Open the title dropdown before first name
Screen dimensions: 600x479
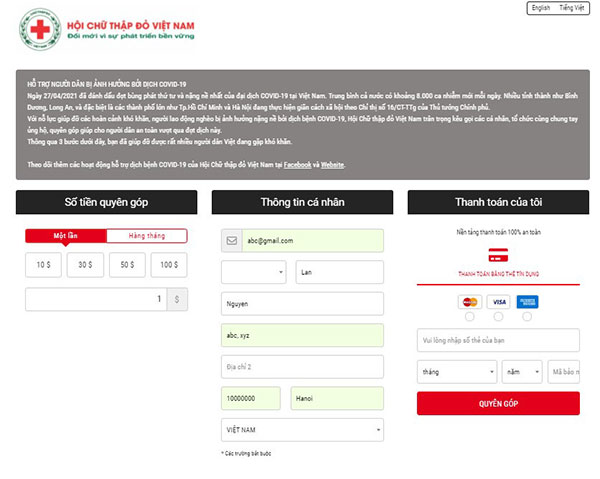(x=254, y=273)
